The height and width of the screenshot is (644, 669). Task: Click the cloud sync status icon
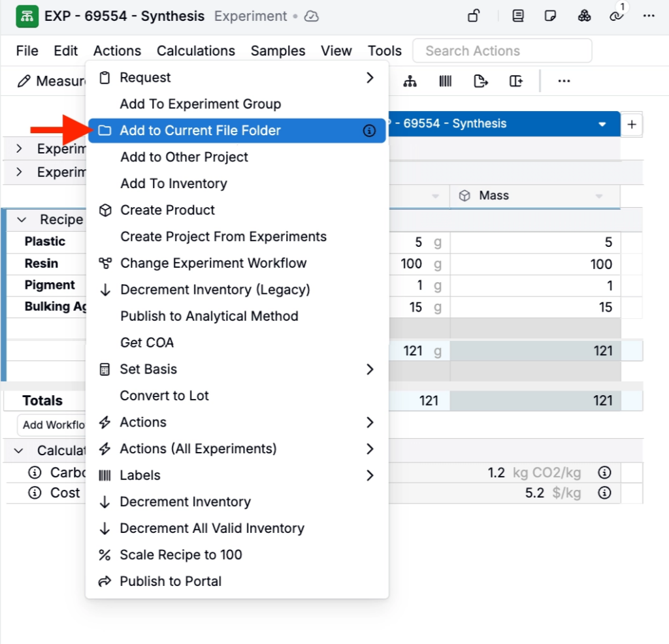click(x=312, y=16)
